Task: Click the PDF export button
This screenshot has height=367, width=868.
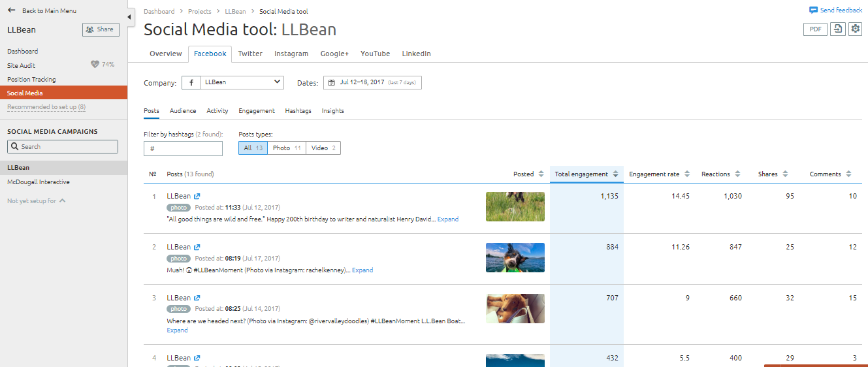Action: (815, 29)
